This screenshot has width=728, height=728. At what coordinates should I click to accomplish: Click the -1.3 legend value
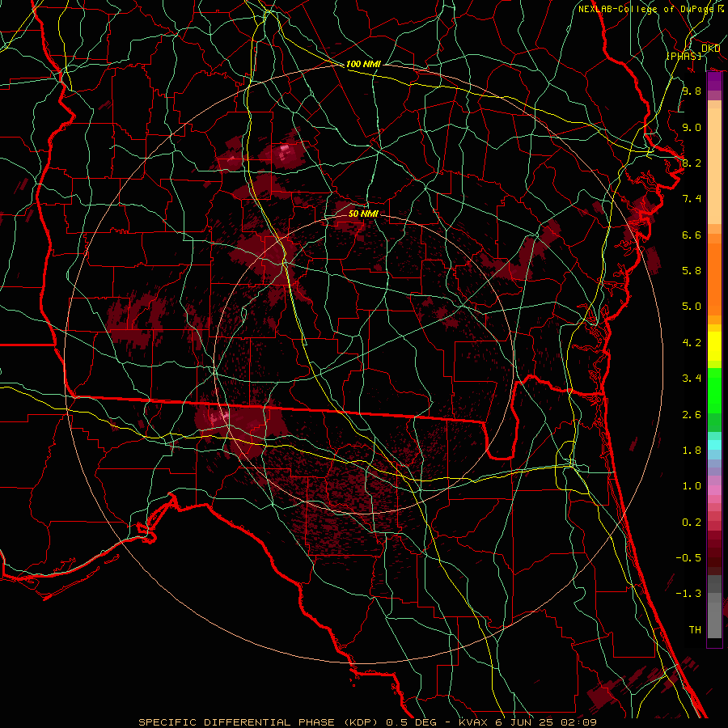tap(688, 594)
